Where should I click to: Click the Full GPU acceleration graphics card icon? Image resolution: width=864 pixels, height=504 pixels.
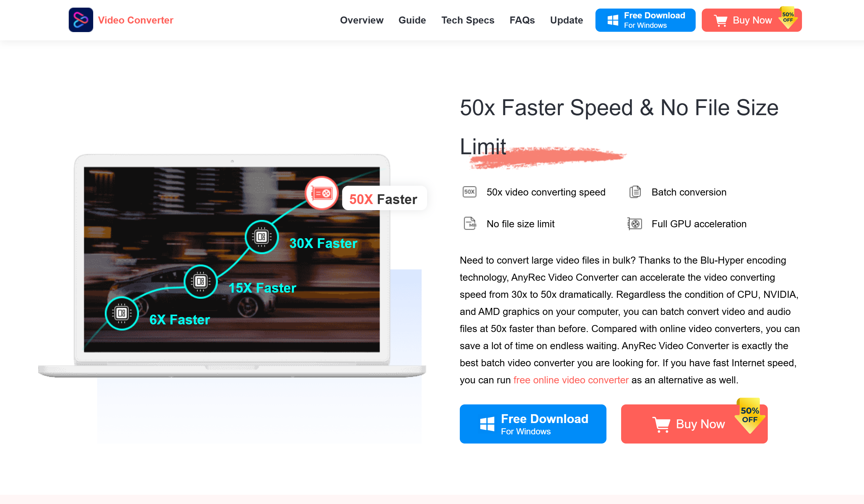tap(635, 224)
